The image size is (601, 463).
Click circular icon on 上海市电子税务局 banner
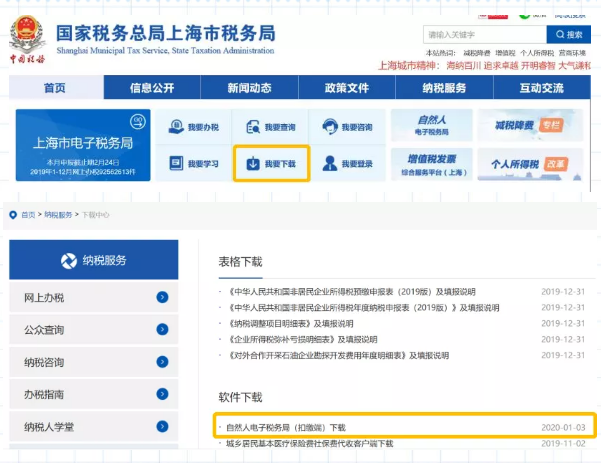[x=138, y=122]
